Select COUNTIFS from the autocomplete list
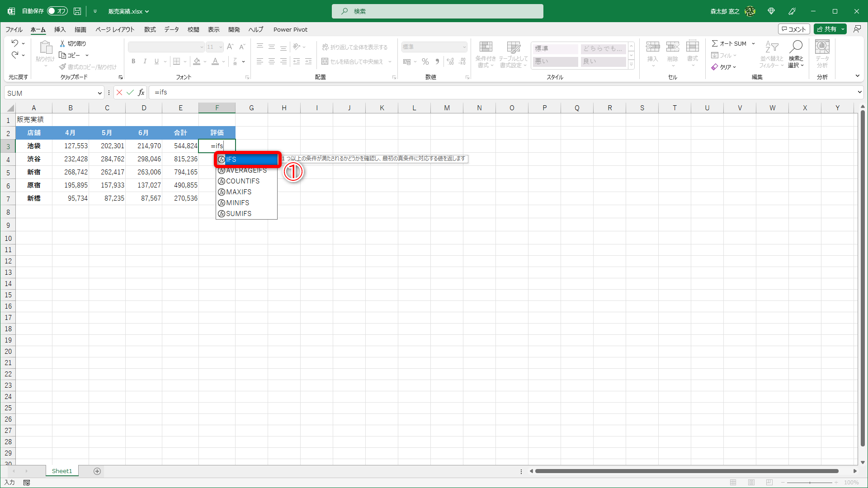868x488 pixels. point(243,181)
